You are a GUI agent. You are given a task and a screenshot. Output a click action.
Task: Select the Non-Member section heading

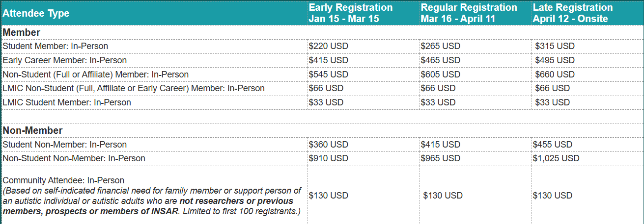point(32,131)
